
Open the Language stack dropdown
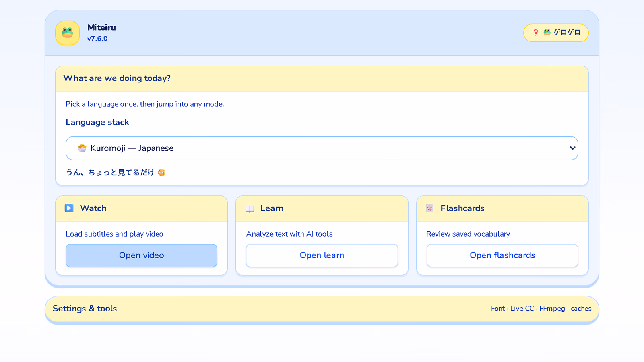(322, 148)
